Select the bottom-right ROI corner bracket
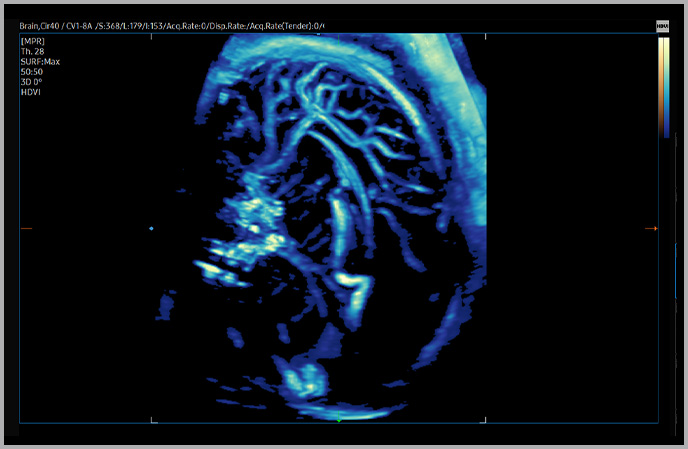Screen dimensions: 688x449 [x=484, y=419]
